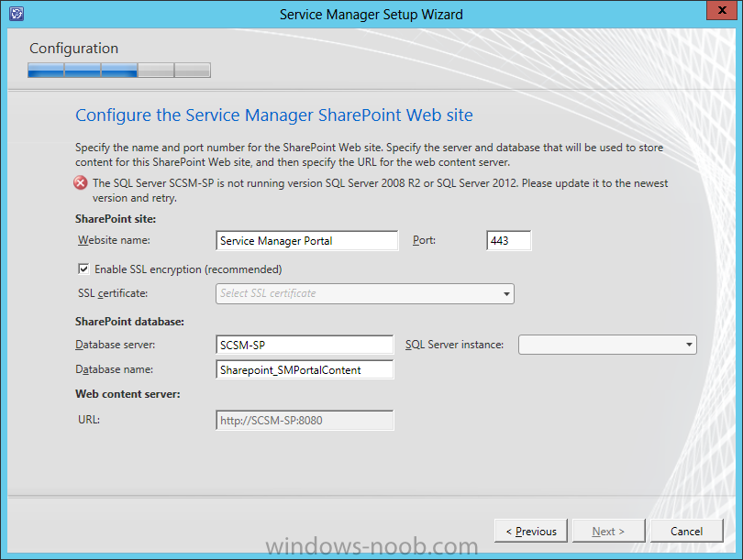Click the Service Manager icon in title bar

(x=14, y=14)
